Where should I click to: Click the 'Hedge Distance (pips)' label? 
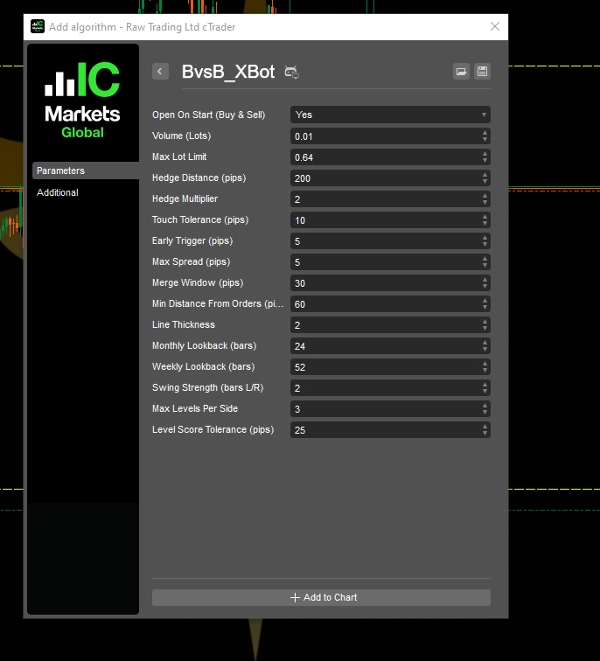coord(199,178)
